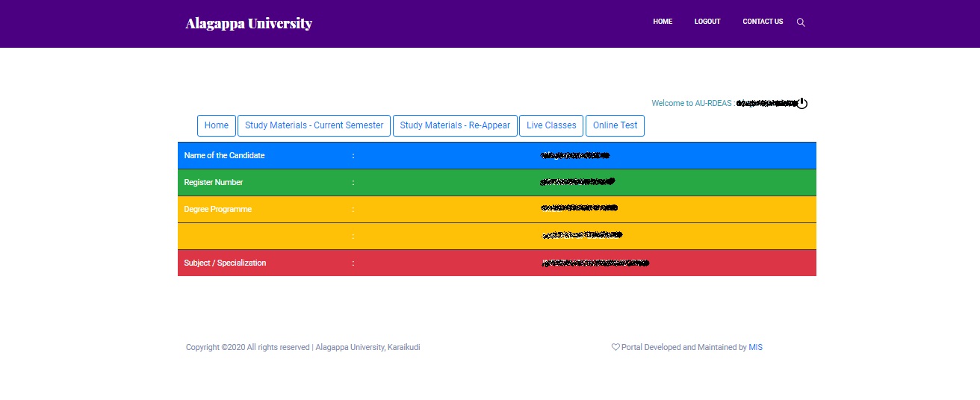Select the red Subject / Specialization row
Viewport: 980px width, 400px height.
pos(497,263)
